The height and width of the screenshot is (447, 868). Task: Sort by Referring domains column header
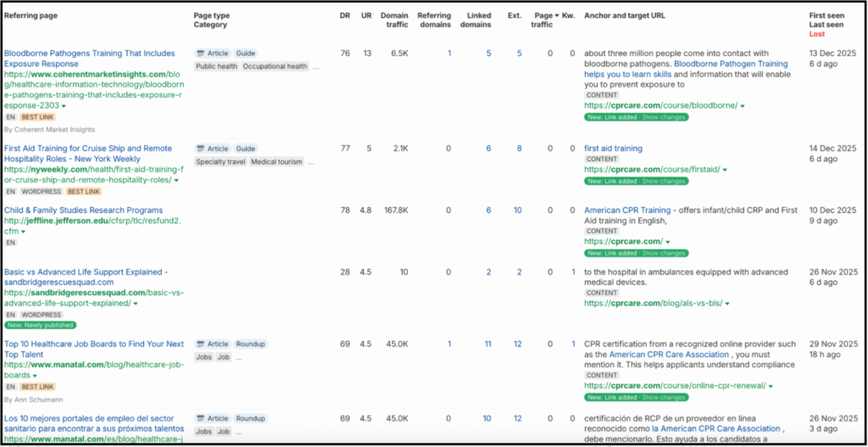(434, 20)
